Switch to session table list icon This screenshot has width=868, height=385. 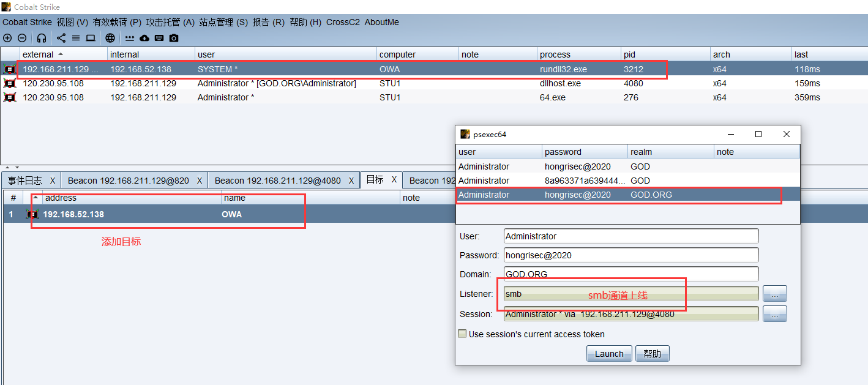click(x=76, y=38)
